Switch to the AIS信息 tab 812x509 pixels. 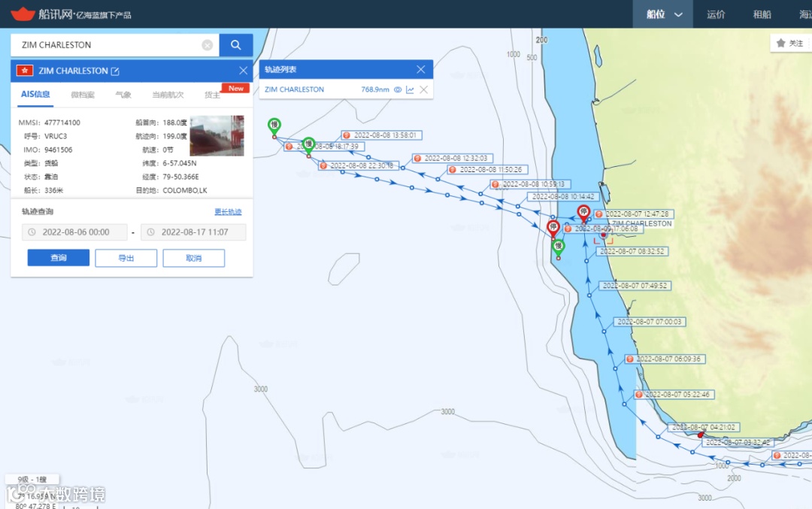35,94
